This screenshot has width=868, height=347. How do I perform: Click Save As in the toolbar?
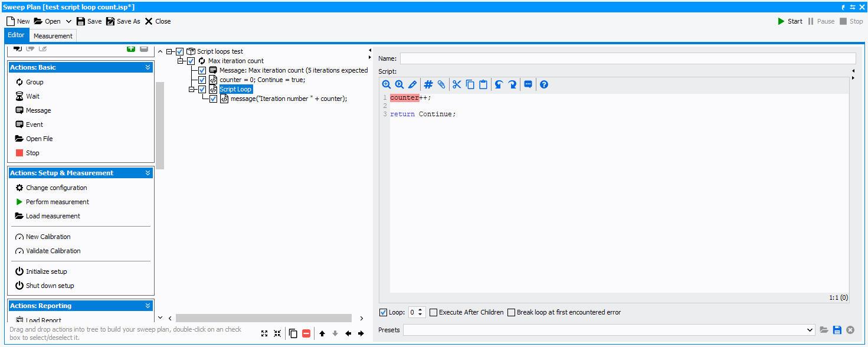point(123,21)
